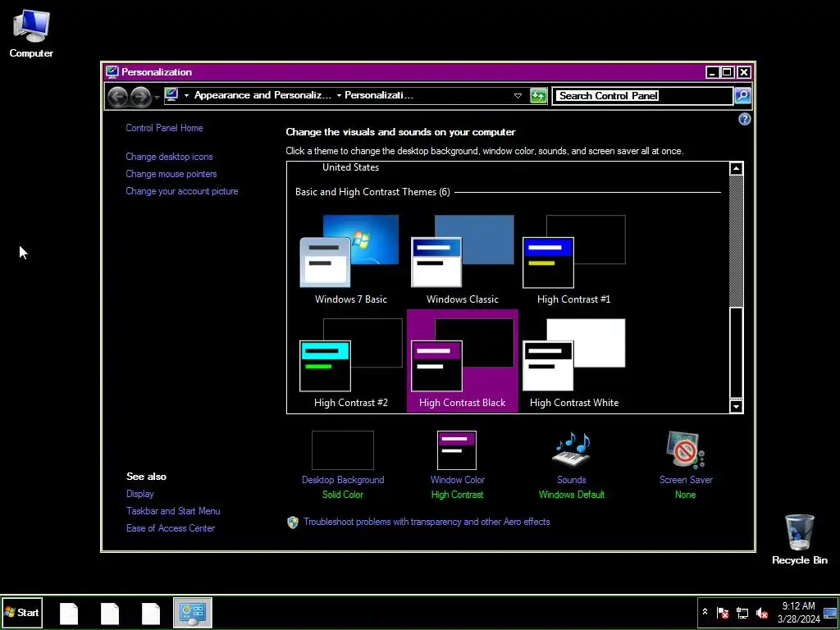Select the Windows 7 Basic theme
Image resolution: width=840 pixels, height=630 pixels.
351,258
